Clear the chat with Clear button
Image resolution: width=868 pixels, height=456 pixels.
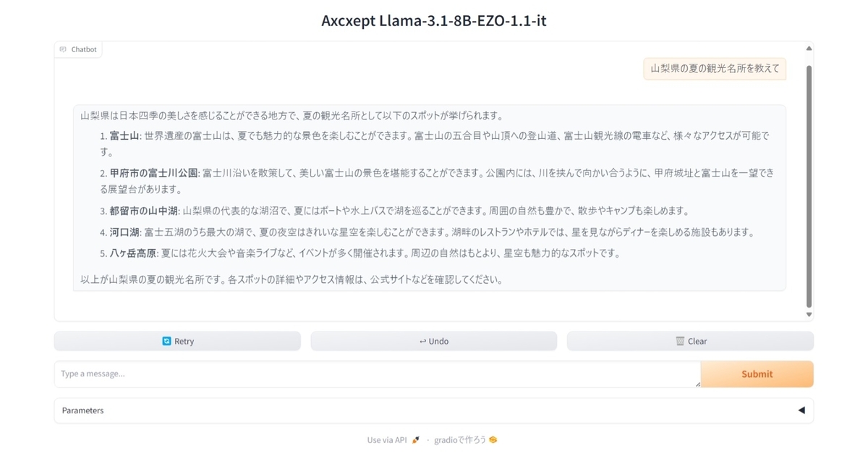click(x=690, y=341)
